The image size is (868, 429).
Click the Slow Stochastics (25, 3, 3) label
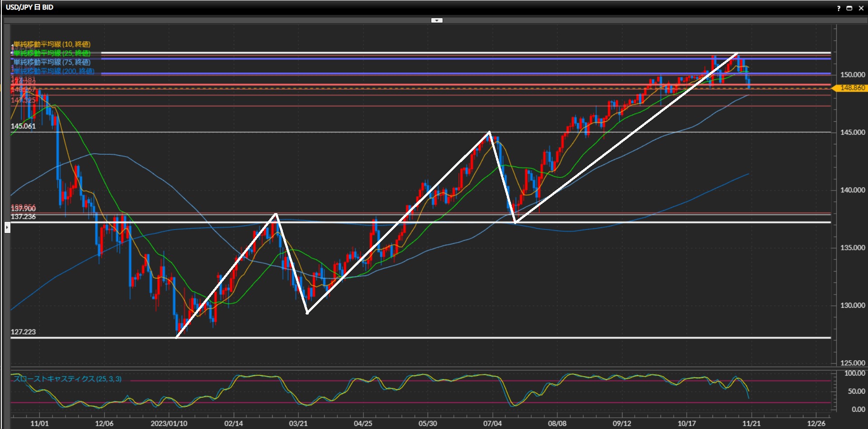[68, 379]
